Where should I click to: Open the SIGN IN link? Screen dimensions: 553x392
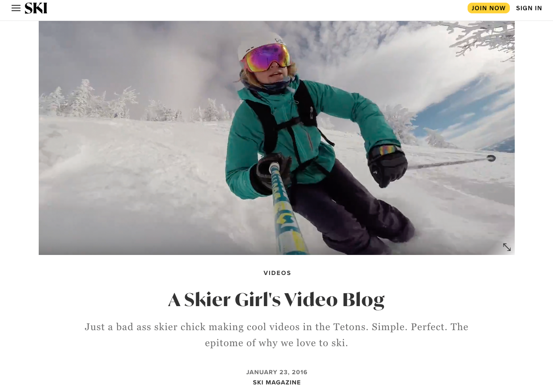[529, 8]
